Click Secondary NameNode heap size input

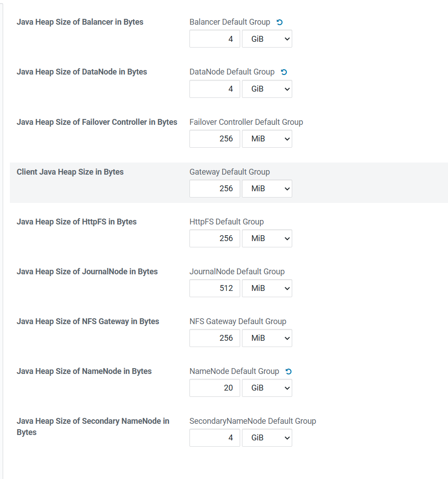coord(215,438)
